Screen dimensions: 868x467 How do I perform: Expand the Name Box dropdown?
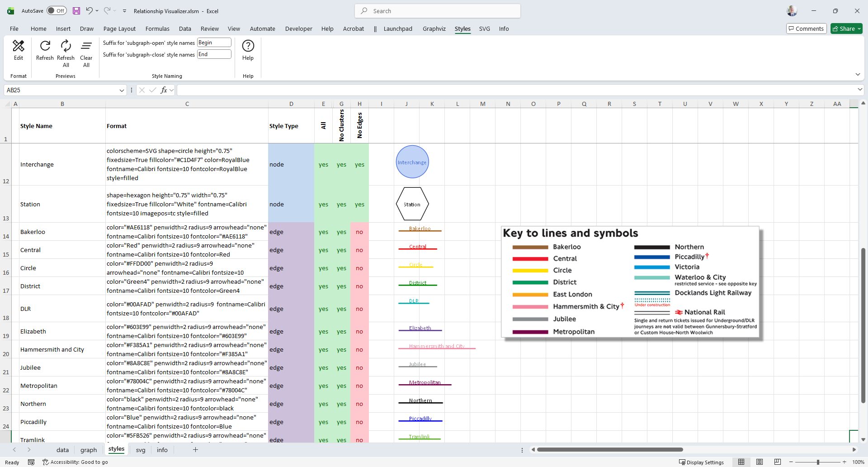coord(121,91)
